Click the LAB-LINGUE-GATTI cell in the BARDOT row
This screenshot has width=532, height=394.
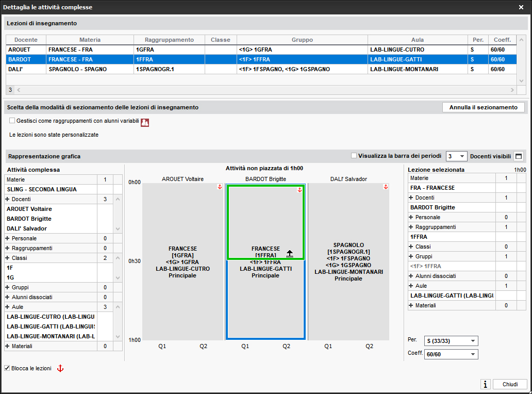pos(418,59)
